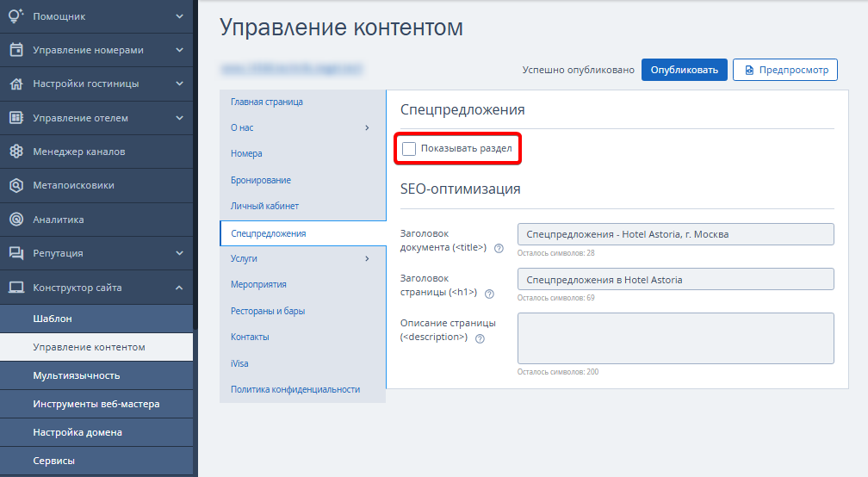Open Инструменты веб-мастера in the sidebar
The height and width of the screenshot is (477, 868).
pyautogui.click(x=96, y=404)
